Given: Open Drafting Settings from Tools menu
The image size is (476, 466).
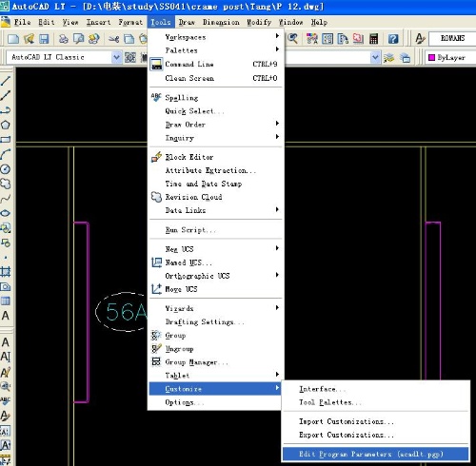Looking at the screenshot, I should coord(216,321).
